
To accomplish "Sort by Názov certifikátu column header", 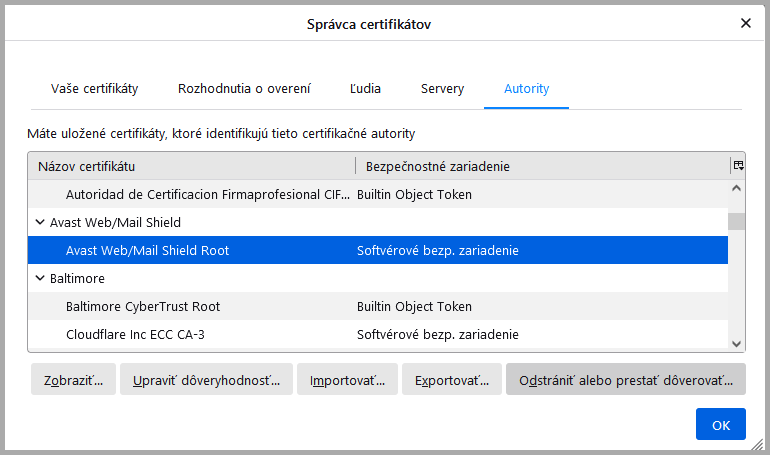I will (x=190, y=166).
